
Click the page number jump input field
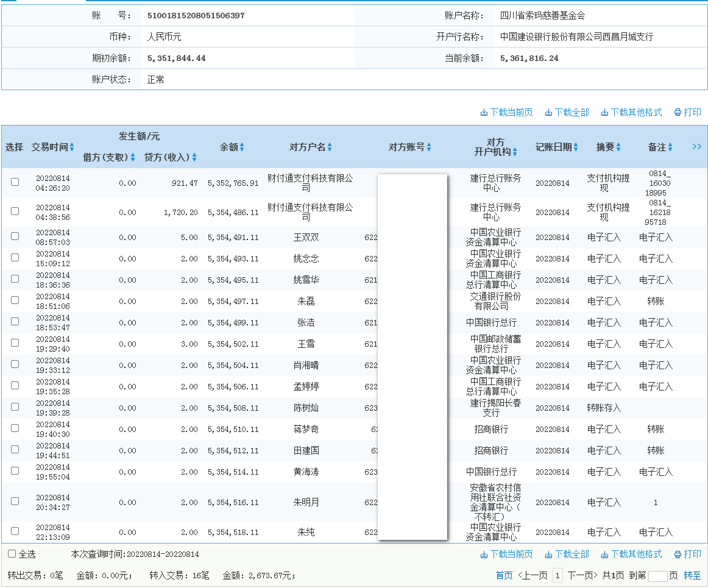(658, 576)
